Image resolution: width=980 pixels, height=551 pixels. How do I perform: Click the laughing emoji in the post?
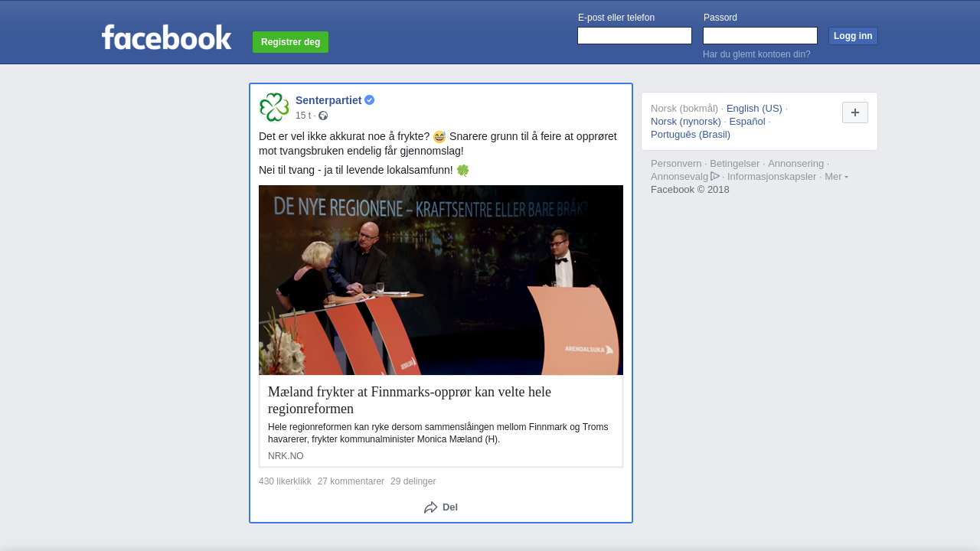pyautogui.click(x=439, y=137)
